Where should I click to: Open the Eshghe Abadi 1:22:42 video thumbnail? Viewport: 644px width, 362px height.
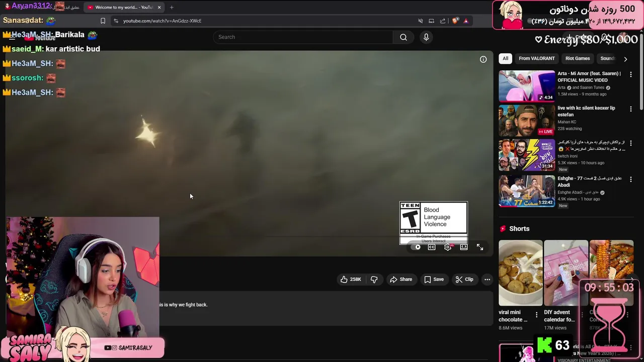coord(527,191)
